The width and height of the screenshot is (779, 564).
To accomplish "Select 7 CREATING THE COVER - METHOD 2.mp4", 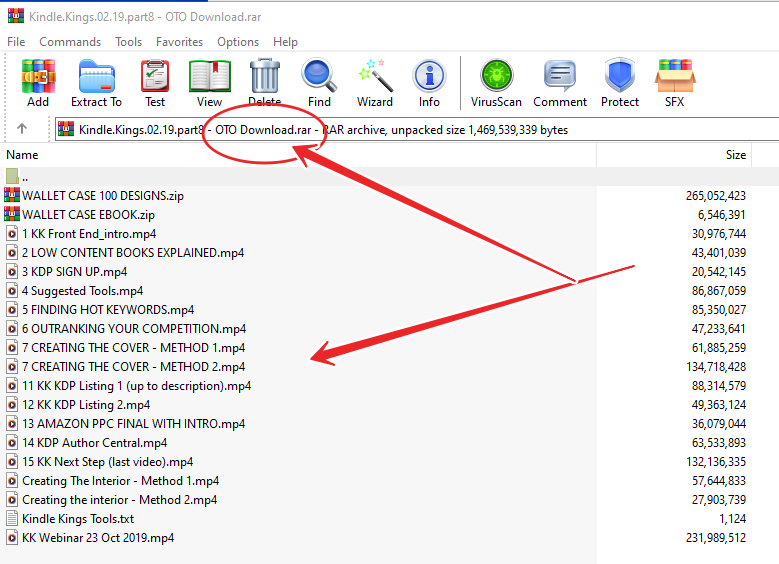I will pyautogui.click(x=134, y=367).
